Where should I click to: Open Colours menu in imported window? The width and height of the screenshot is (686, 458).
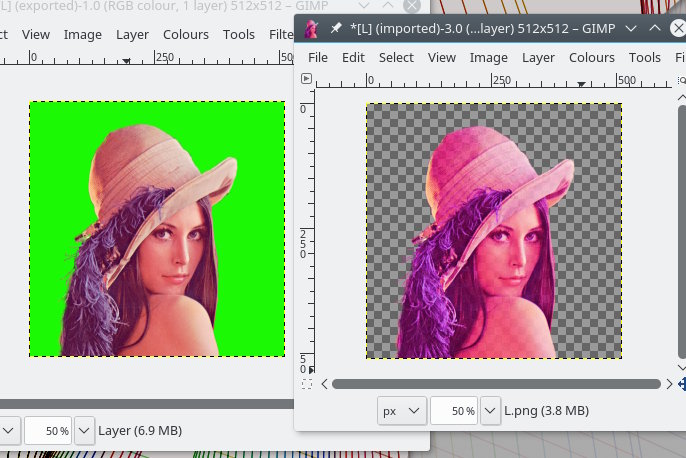(592, 57)
